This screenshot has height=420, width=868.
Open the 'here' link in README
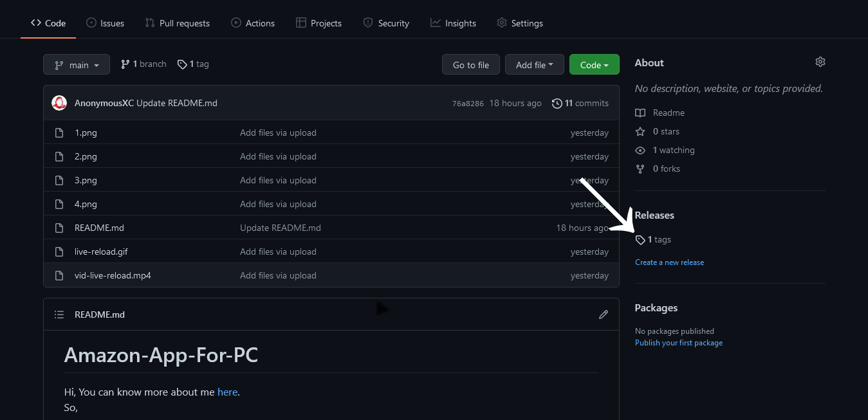pos(228,392)
